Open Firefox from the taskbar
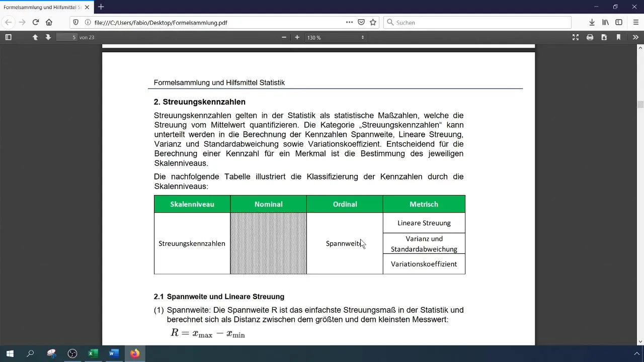The image size is (644, 362). tap(134, 353)
